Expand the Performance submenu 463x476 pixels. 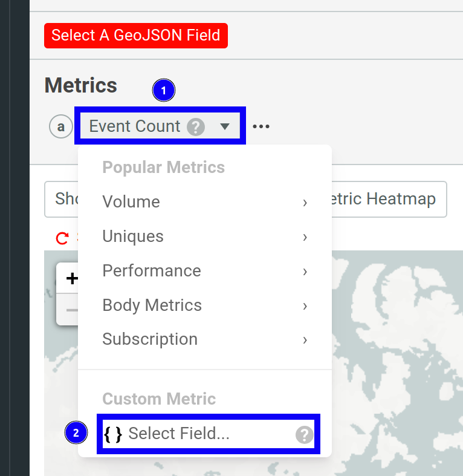205,270
